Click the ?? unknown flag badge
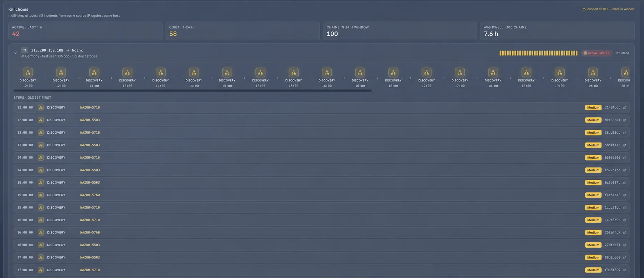This screenshot has width=644, height=278. [x=25, y=50]
